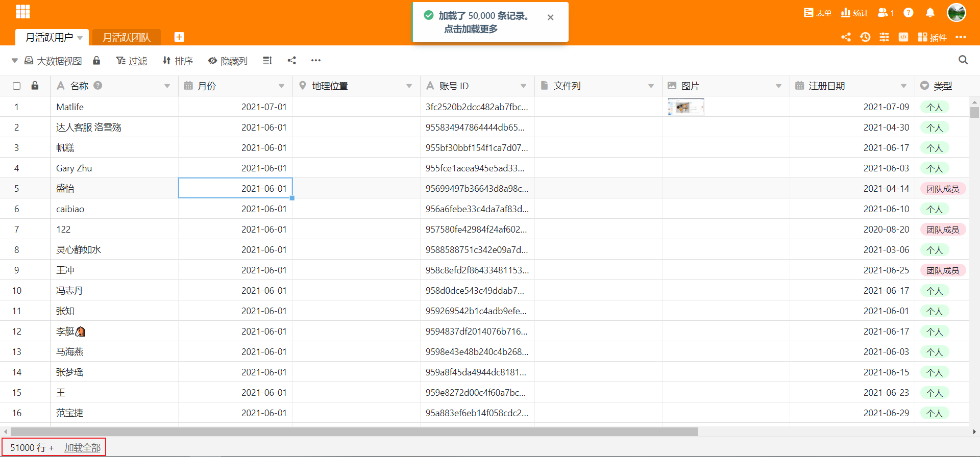Open the 图片 column dropdown
Image resolution: width=980 pixels, height=457 pixels.
tap(778, 86)
